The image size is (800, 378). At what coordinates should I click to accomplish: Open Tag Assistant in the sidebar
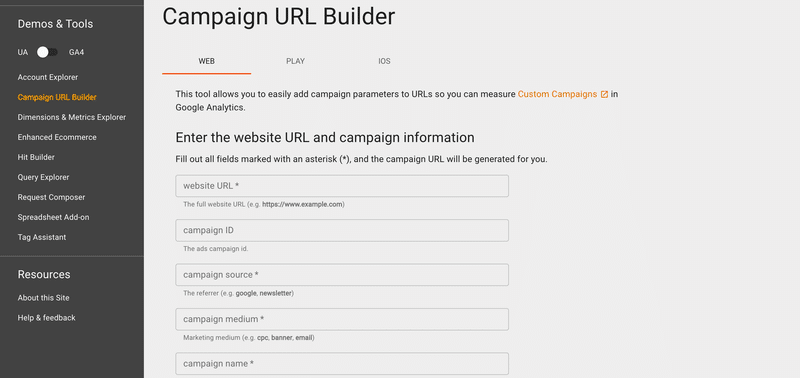pyautogui.click(x=42, y=237)
